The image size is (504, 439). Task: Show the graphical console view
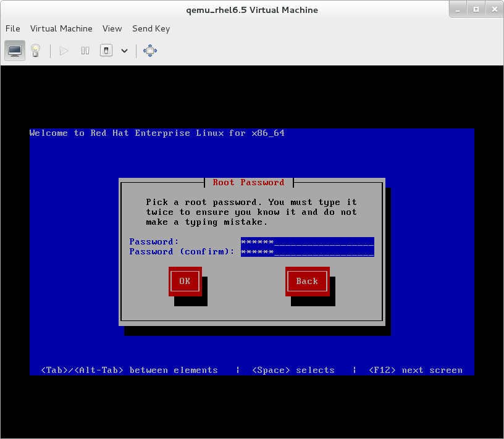point(15,51)
